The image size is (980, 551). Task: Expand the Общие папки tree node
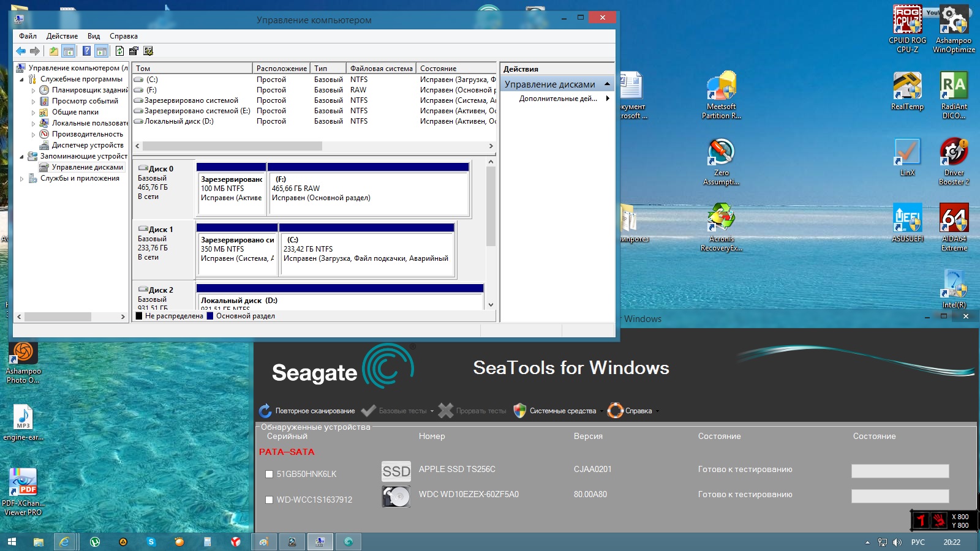[33, 112]
